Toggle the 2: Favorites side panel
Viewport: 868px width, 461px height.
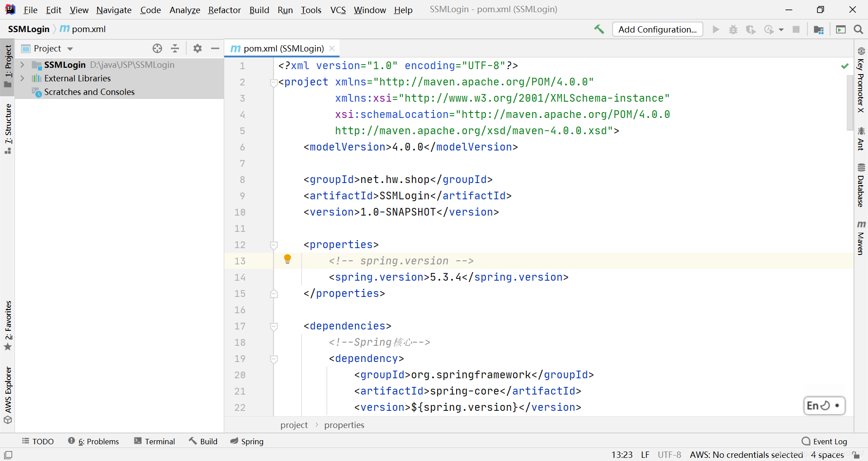[8, 325]
